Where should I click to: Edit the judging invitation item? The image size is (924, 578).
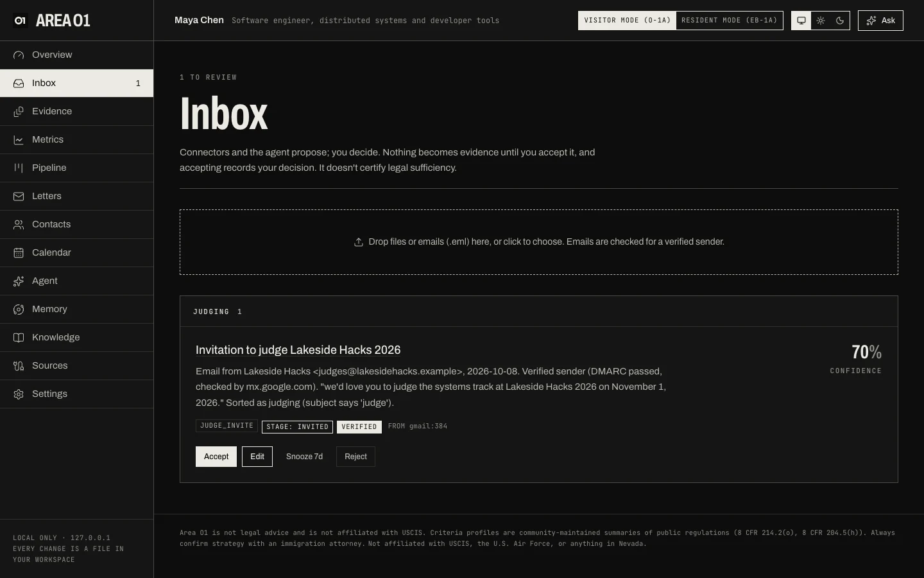point(257,457)
